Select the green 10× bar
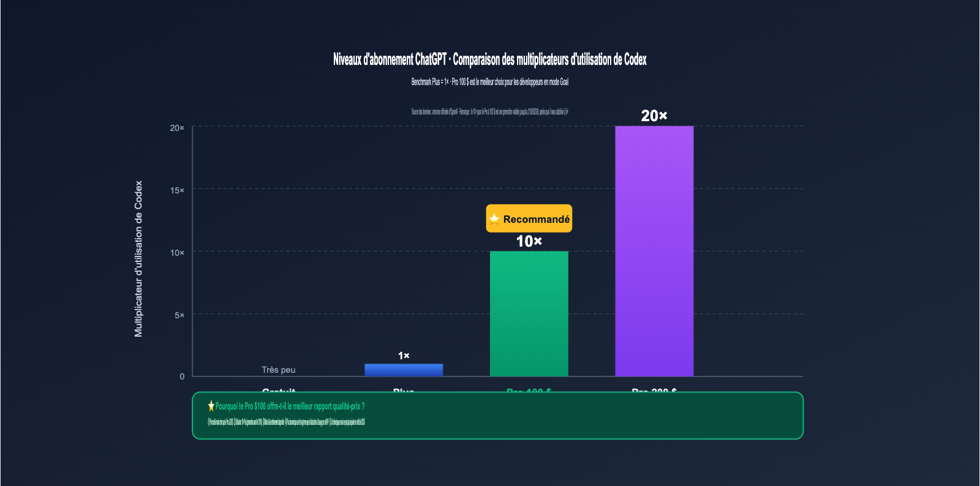980x486 pixels. point(529,313)
